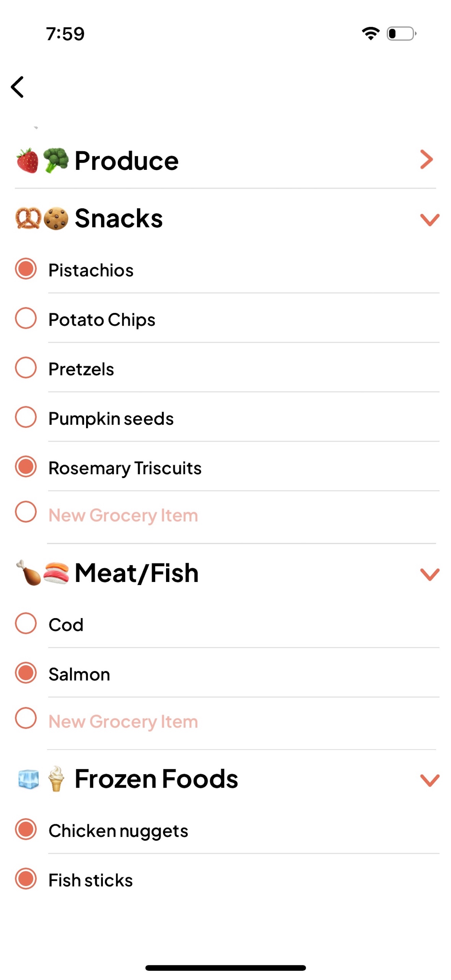The image size is (451, 980).
Task: Uncheck the Salmon item
Action: [x=26, y=673]
